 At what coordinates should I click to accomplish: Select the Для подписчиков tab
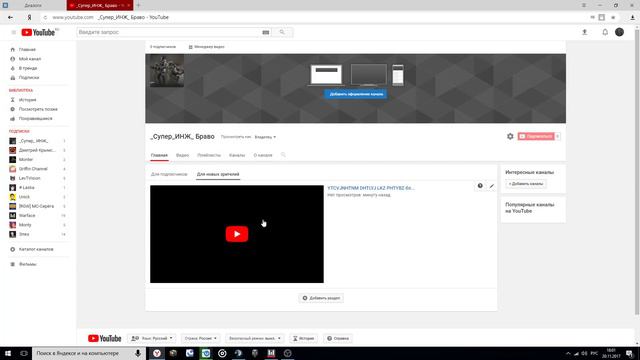(x=169, y=174)
